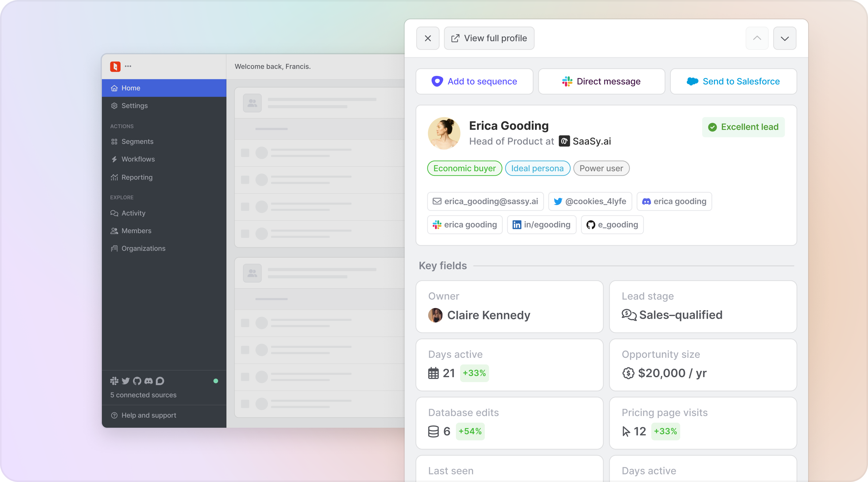The width and height of the screenshot is (868, 482).
Task: Click the Discord icon in connected sources
Action: coord(149,381)
